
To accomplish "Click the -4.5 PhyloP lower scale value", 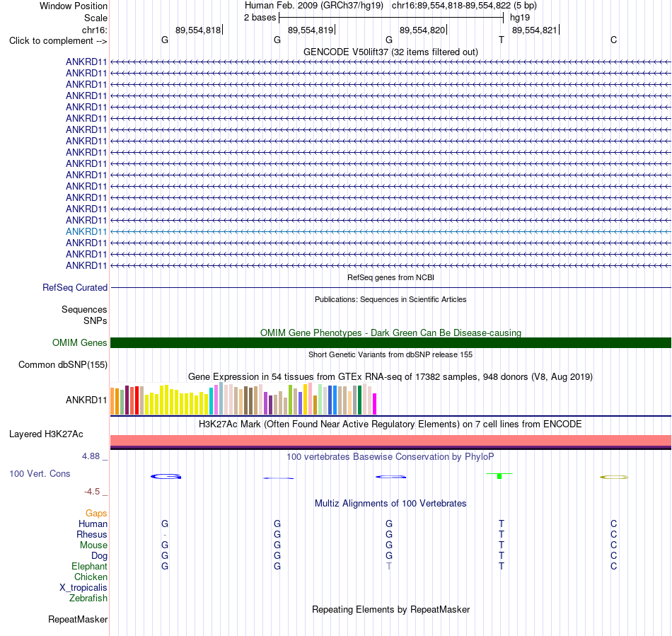I will point(92,492).
